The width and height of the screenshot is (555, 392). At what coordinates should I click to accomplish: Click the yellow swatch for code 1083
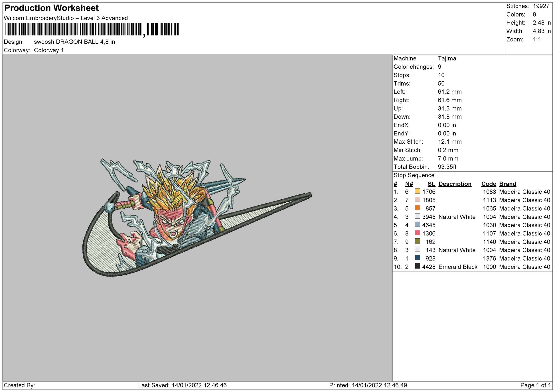417,191
